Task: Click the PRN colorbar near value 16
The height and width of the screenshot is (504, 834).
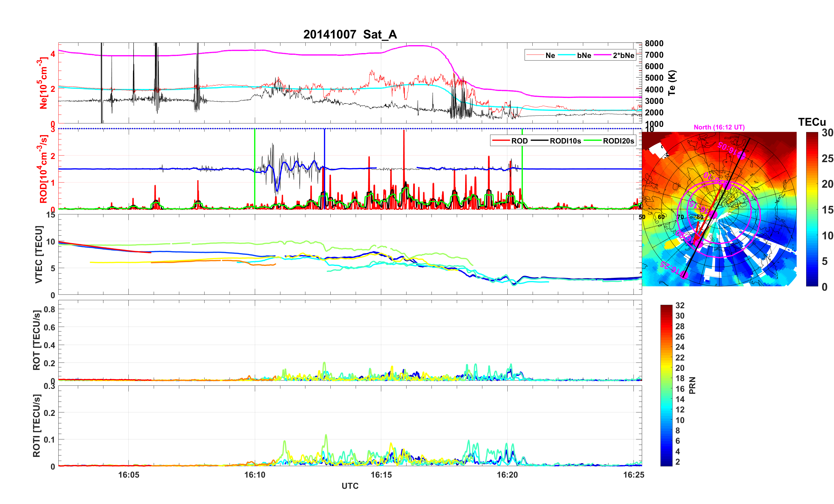Action: coord(666,389)
